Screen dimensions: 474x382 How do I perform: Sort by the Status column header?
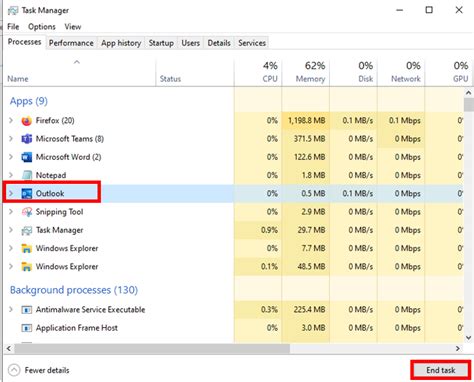(195, 72)
